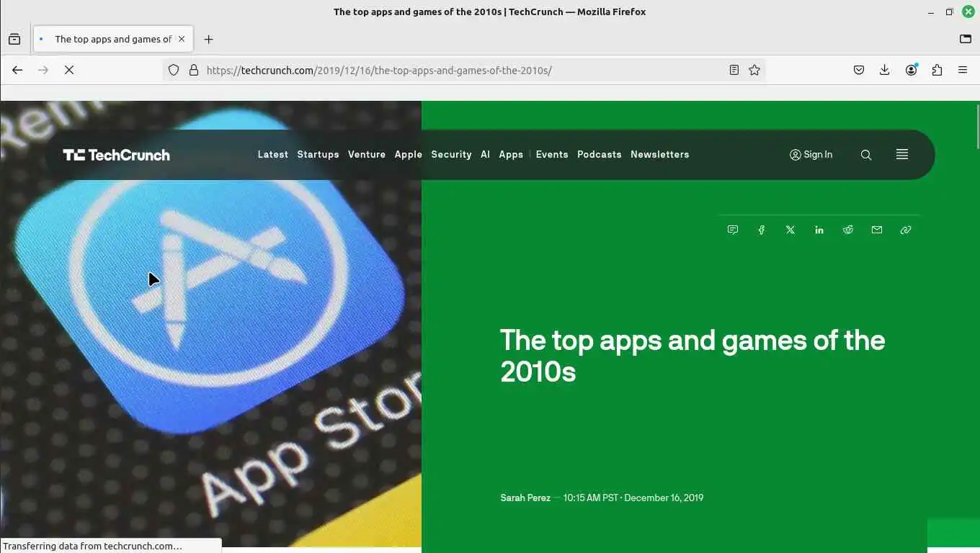Open the Startups section
Viewport: 980px width, 553px height.
tap(318, 154)
